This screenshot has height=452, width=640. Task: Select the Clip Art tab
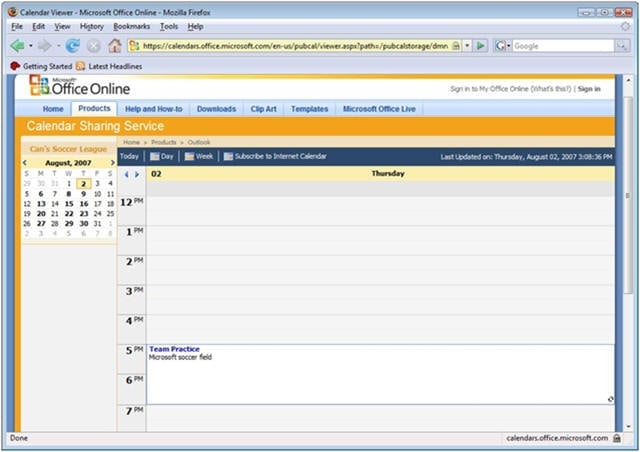pos(263,109)
